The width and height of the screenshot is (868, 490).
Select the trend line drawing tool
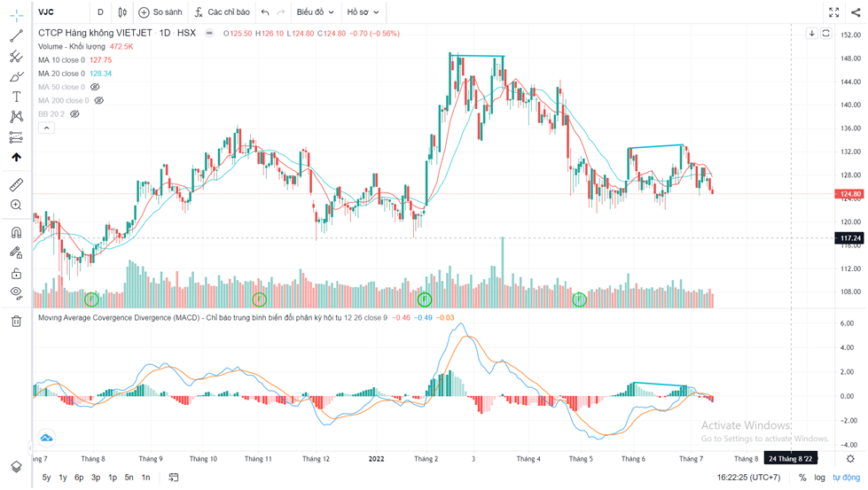[16, 36]
